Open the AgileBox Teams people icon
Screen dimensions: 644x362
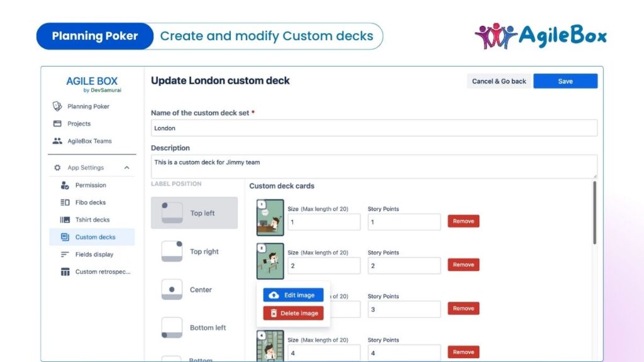click(x=57, y=141)
